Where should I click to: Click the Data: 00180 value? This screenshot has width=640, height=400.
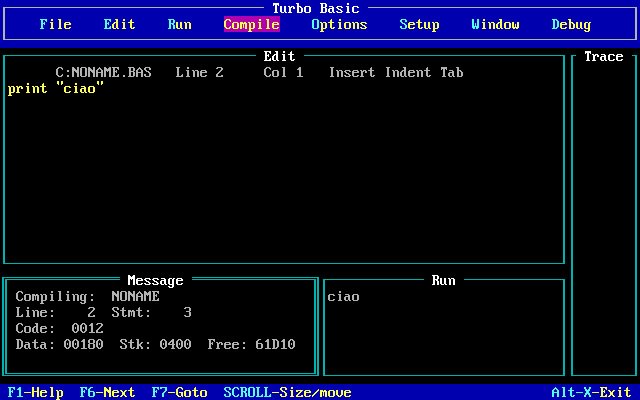(x=60, y=344)
